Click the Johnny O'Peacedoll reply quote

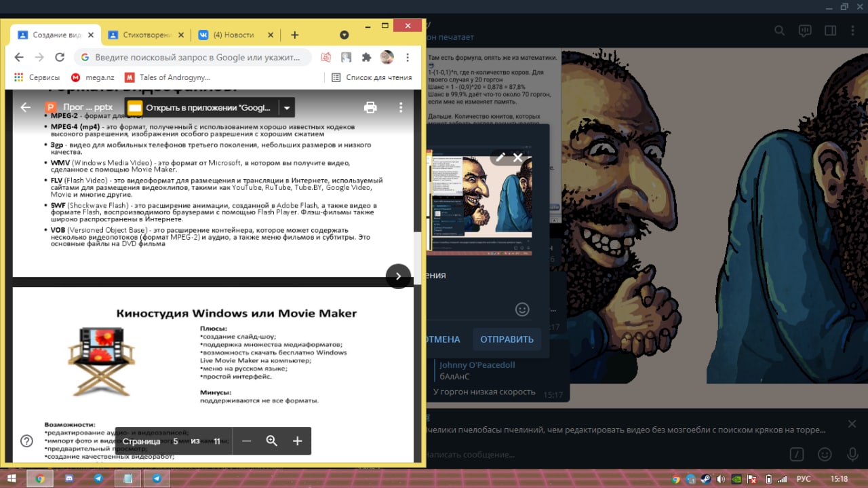click(x=483, y=371)
